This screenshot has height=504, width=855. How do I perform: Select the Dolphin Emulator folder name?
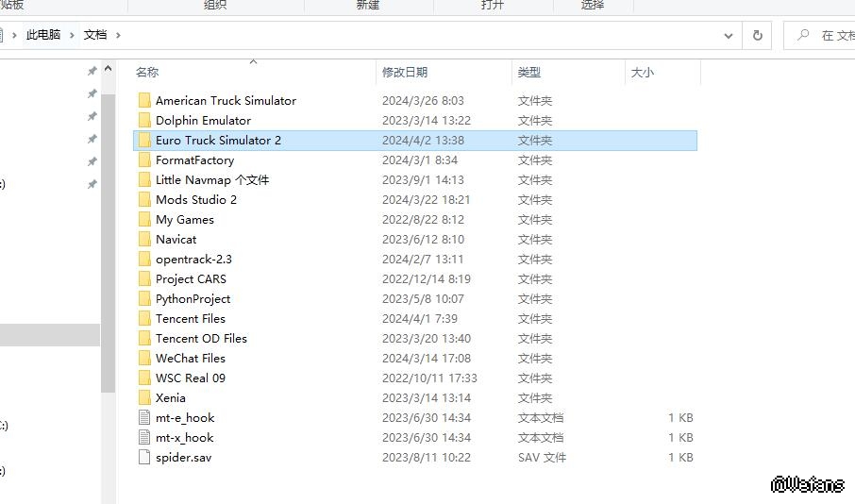204,120
